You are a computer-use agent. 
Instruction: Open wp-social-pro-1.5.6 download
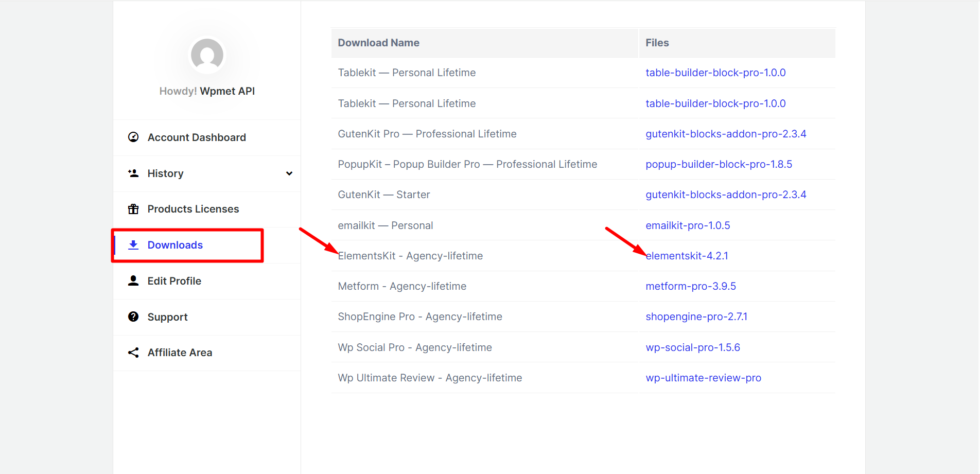tap(693, 347)
